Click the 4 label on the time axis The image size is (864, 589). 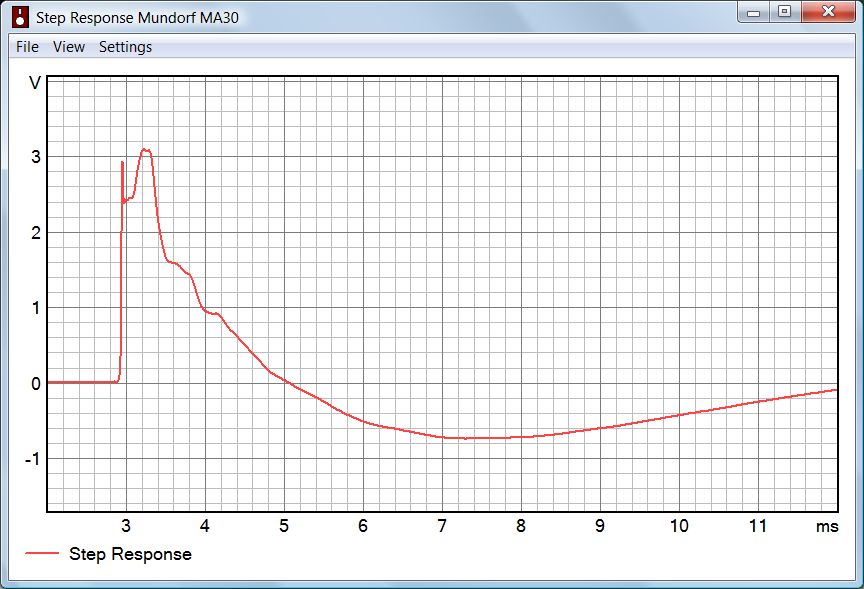pyautogui.click(x=205, y=526)
